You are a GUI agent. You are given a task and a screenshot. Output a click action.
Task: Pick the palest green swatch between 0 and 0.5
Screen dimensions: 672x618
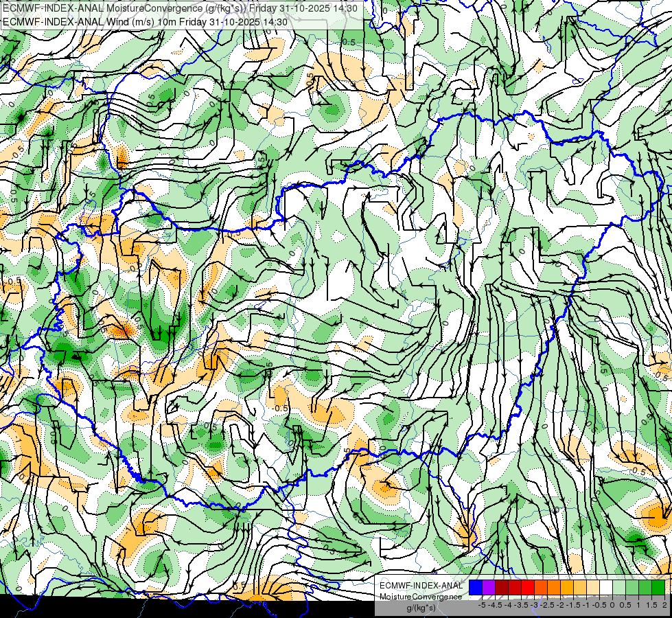619,587
